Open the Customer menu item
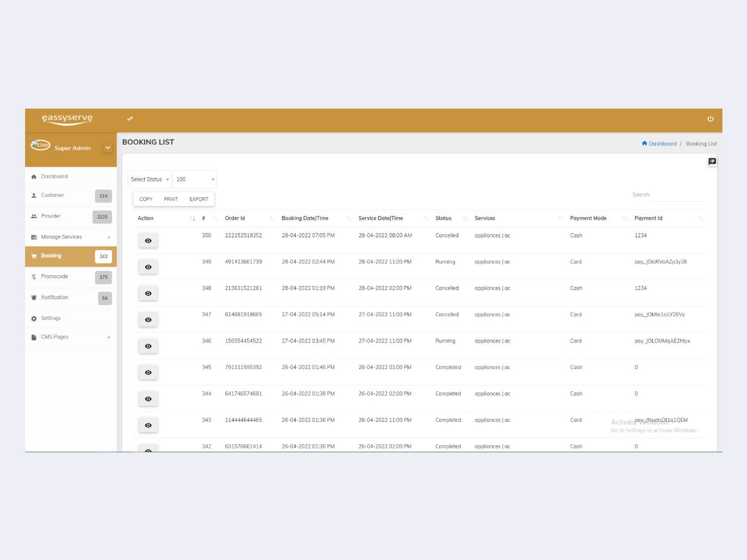Image resolution: width=747 pixels, height=560 pixels. pos(52,195)
